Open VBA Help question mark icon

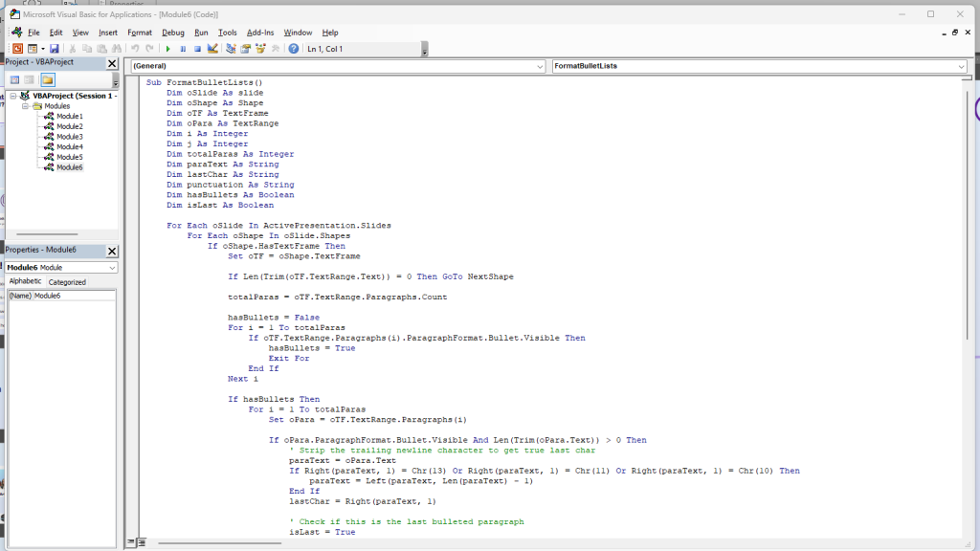pyautogui.click(x=293, y=49)
